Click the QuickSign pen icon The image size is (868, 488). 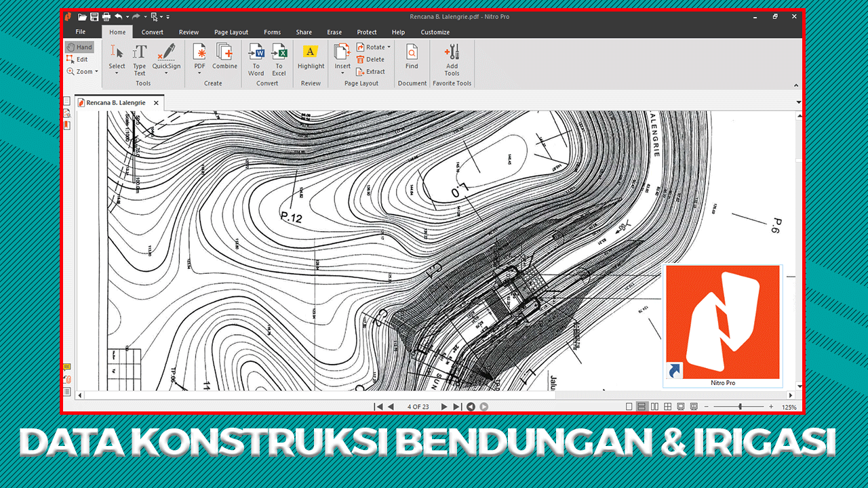pyautogui.click(x=166, y=52)
